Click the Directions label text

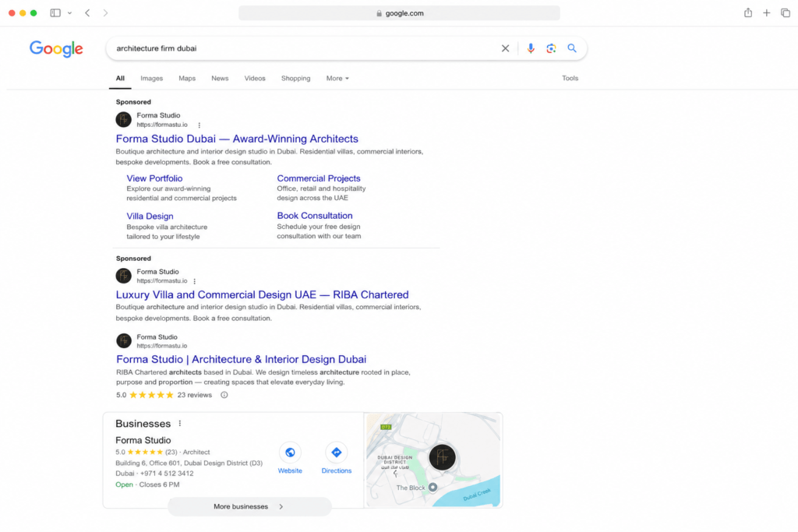(337, 471)
